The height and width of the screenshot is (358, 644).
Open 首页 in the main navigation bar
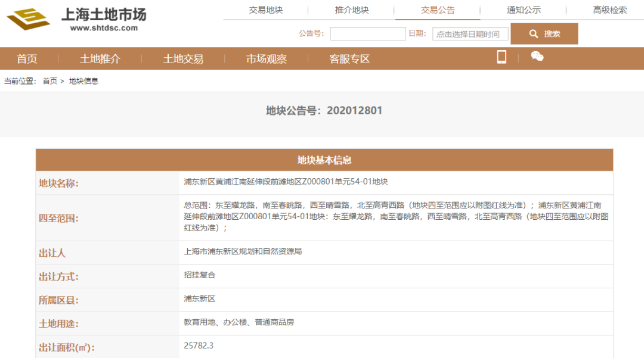[27, 59]
